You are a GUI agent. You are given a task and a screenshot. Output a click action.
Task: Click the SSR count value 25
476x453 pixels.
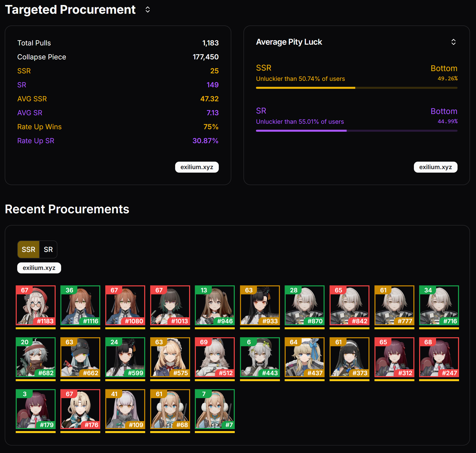(x=215, y=71)
